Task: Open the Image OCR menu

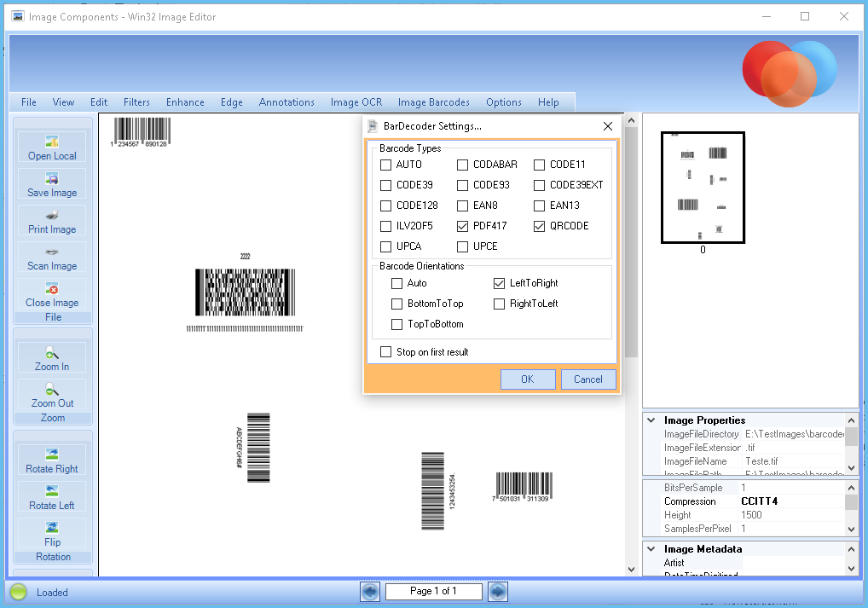Action: (x=356, y=102)
